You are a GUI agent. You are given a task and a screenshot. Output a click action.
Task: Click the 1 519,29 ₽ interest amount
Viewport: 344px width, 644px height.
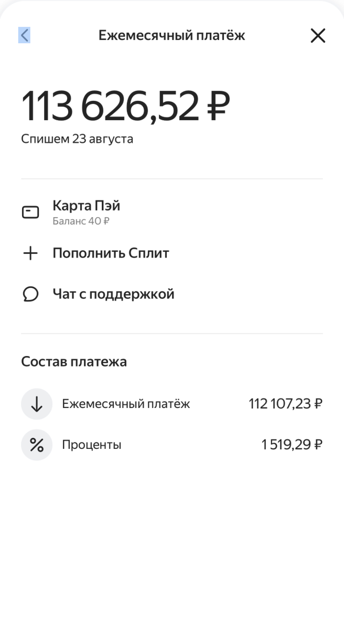coord(292,445)
